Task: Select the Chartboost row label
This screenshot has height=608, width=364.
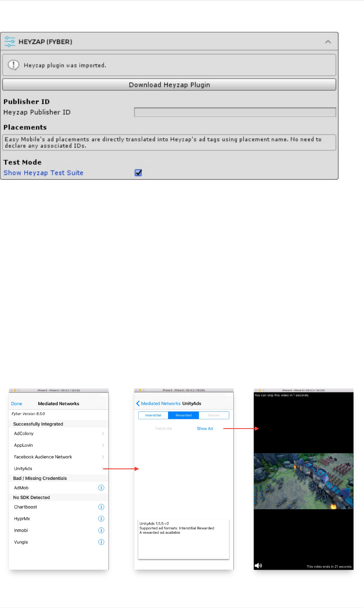Action: [25, 507]
